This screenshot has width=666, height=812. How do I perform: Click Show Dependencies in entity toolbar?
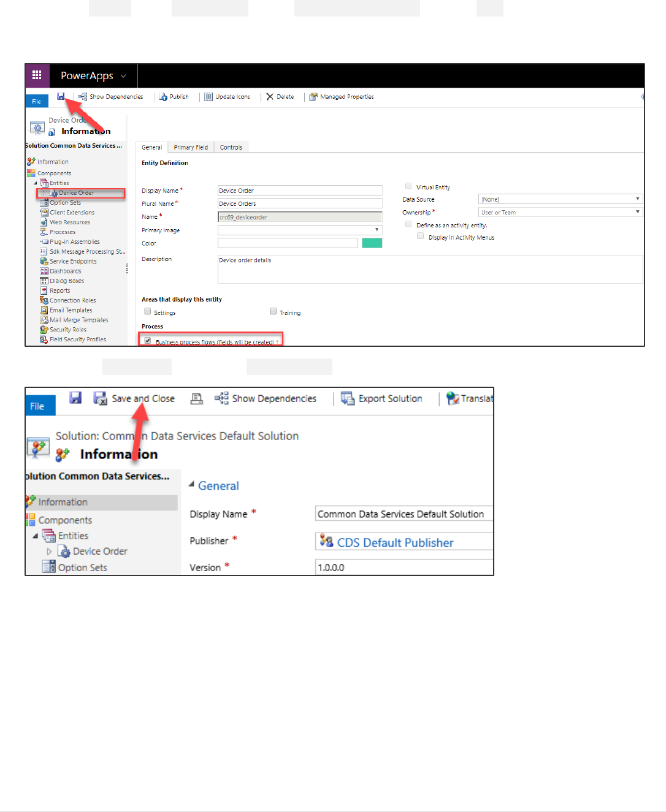pos(110,97)
